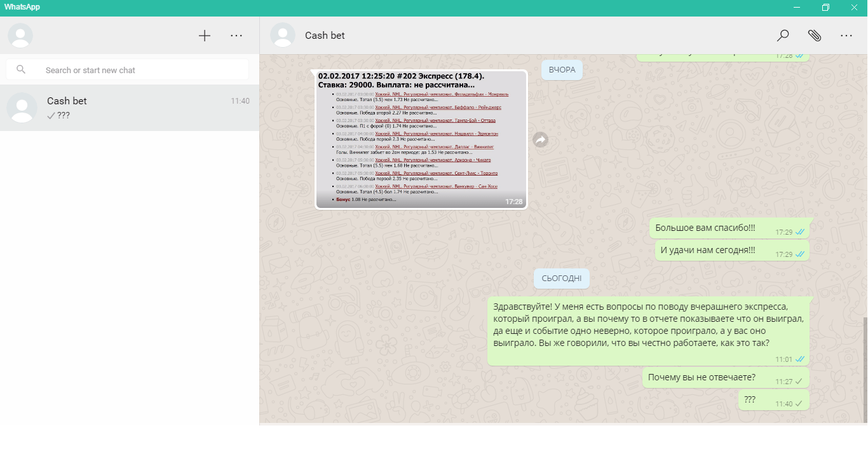Open sidebar menu with three dots
The width and height of the screenshot is (868, 463).
click(x=236, y=36)
